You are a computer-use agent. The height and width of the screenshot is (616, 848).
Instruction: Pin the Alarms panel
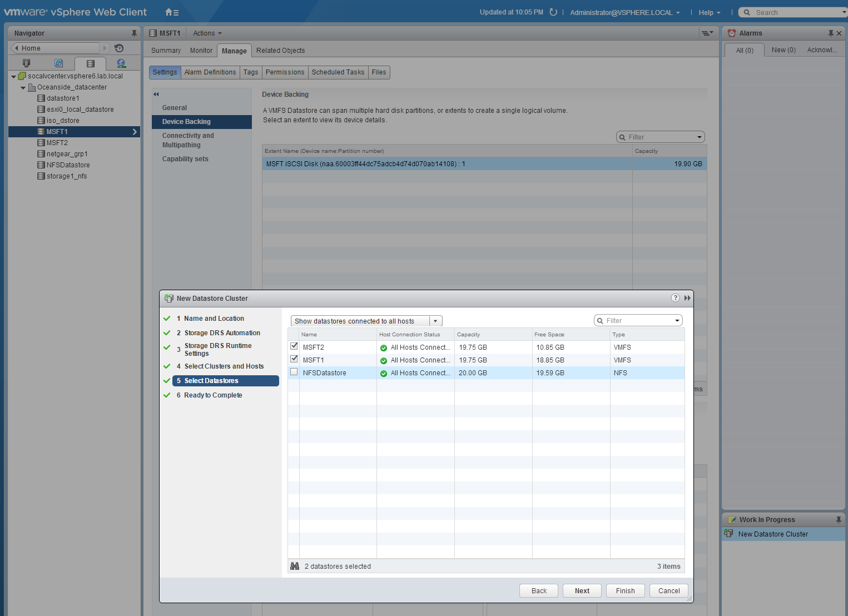830,33
